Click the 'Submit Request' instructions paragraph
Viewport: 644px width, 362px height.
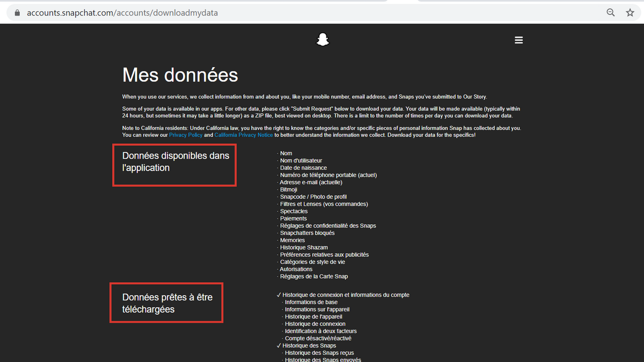pos(321,112)
